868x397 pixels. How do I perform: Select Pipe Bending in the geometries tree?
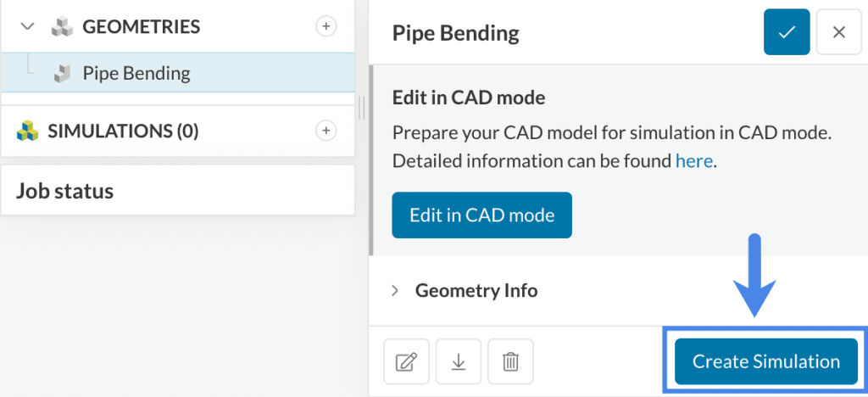click(136, 73)
